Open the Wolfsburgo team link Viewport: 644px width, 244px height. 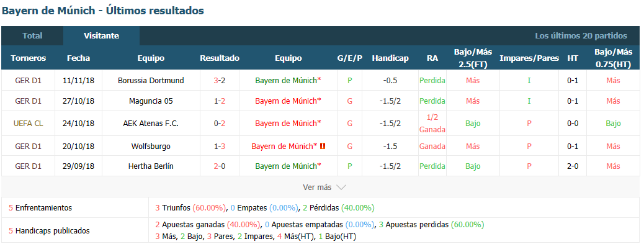coord(151,147)
